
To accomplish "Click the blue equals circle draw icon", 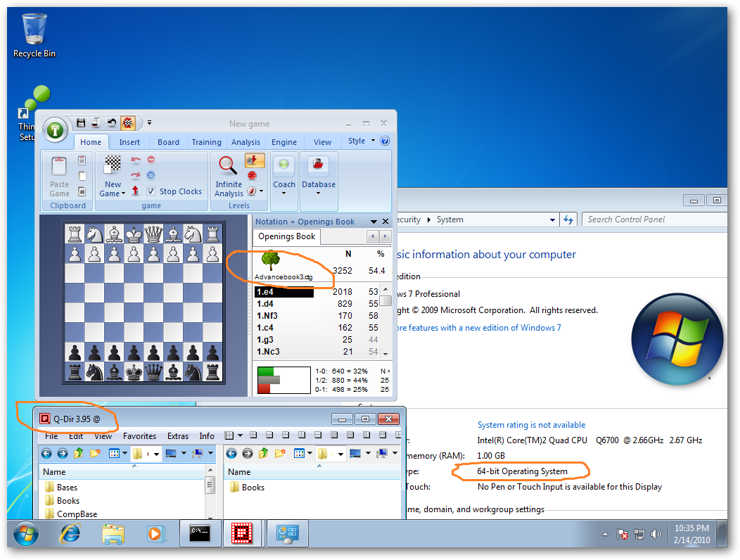I will (151, 175).
